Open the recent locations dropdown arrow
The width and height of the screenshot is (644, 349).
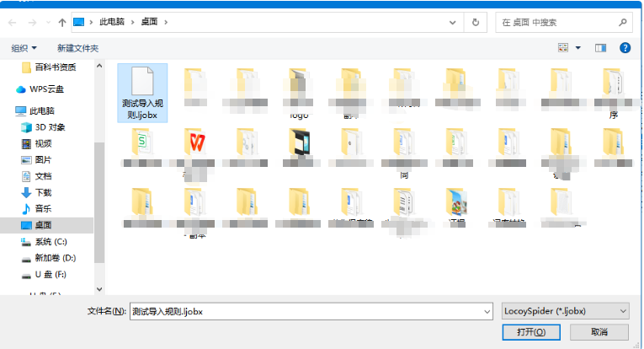[x=48, y=23]
